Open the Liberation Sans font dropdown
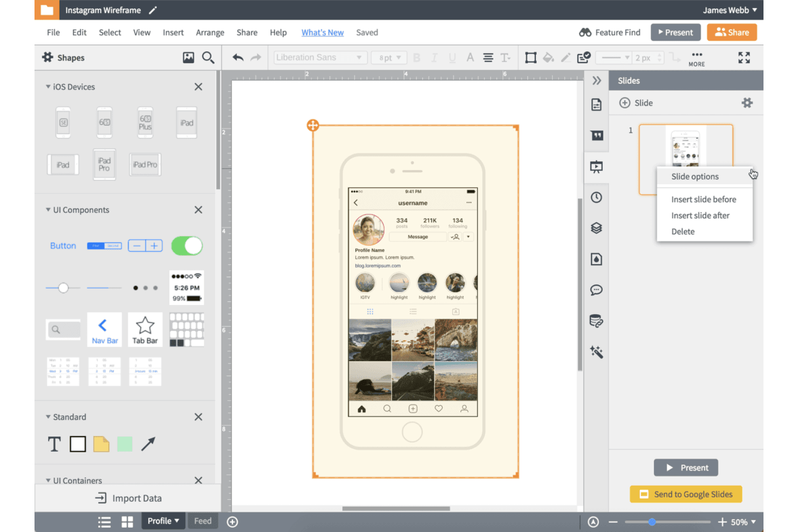The width and height of the screenshot is (798, 532). click(321, 58)
